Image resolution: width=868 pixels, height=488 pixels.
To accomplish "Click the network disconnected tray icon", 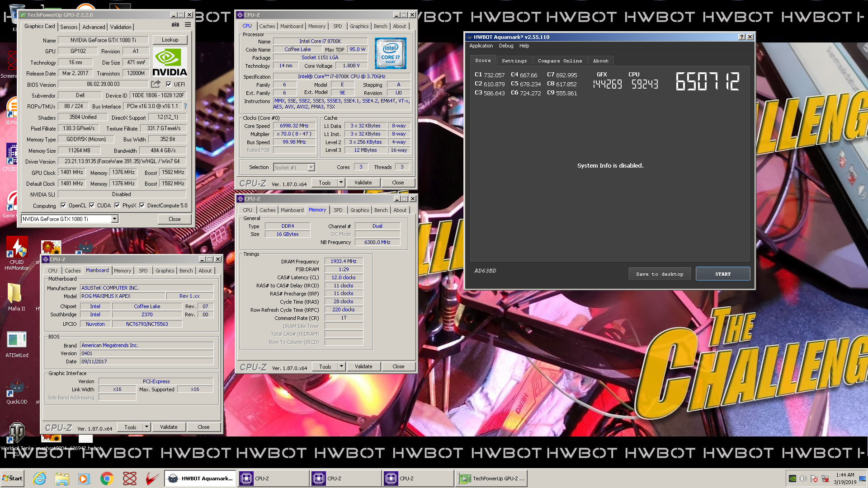I will (x=825, y=479).
